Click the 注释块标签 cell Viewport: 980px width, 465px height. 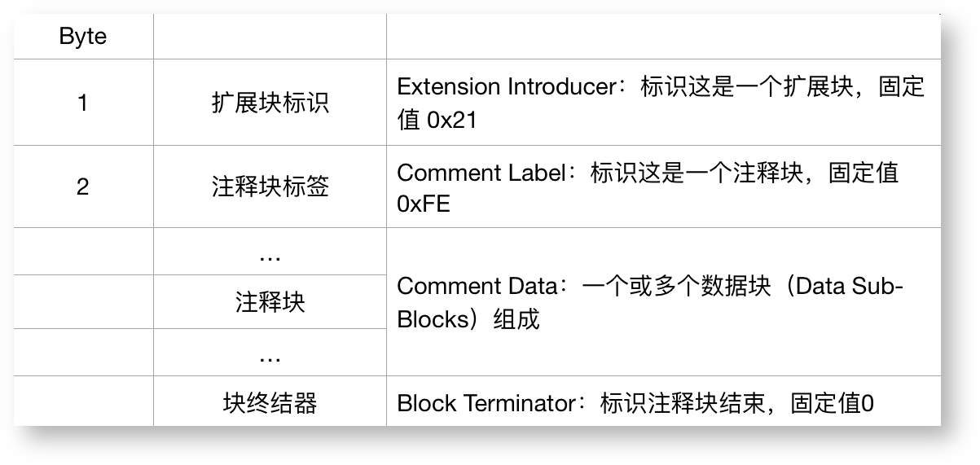coord(270,187)
